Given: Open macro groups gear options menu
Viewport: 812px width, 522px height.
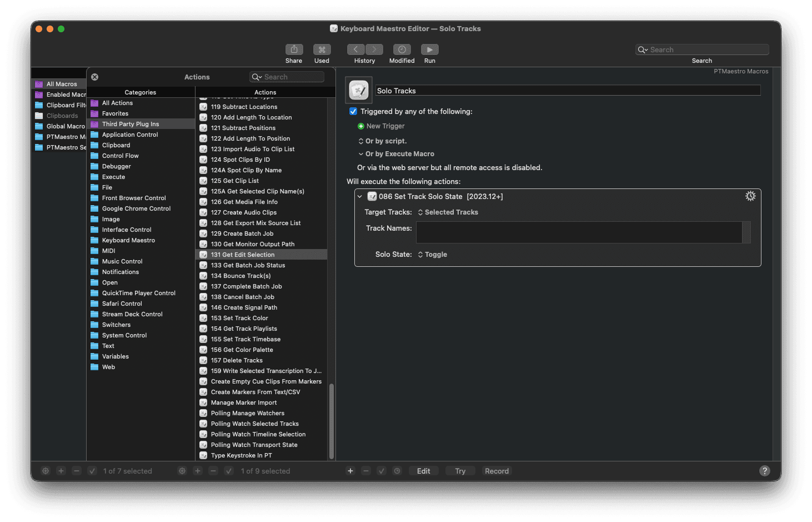Looking at the screenshot, I should (46, 471).
